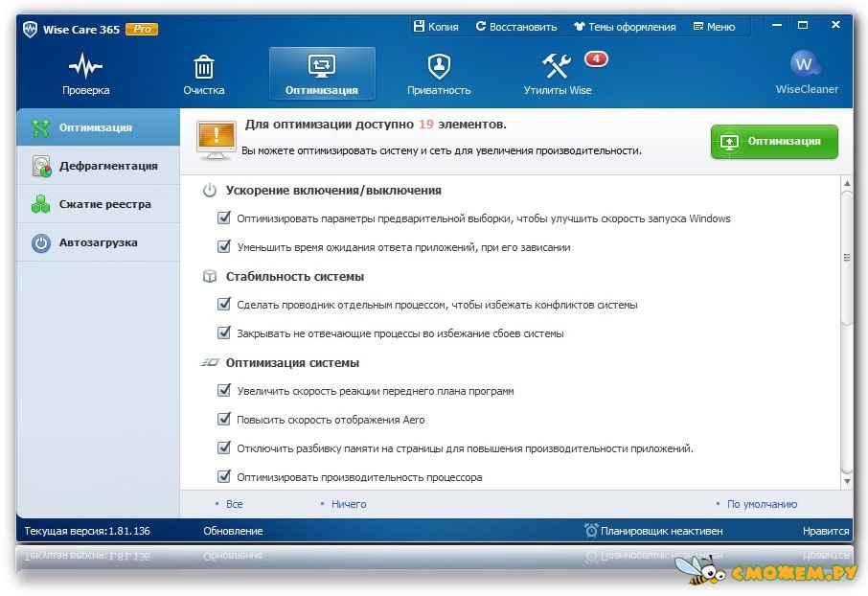Restore defaults with По умолчанию link
Screen dimensions: 868x596
click(x=762, y=504)
